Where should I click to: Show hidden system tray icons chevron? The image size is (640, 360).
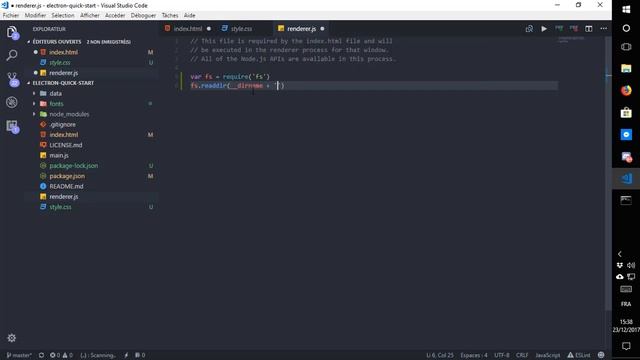620,254
